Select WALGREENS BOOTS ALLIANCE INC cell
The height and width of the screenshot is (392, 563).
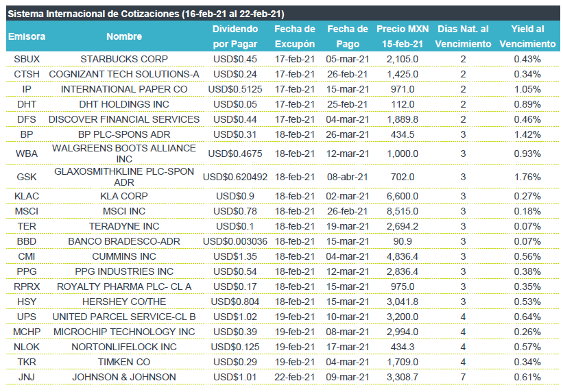tap(124, 154)
